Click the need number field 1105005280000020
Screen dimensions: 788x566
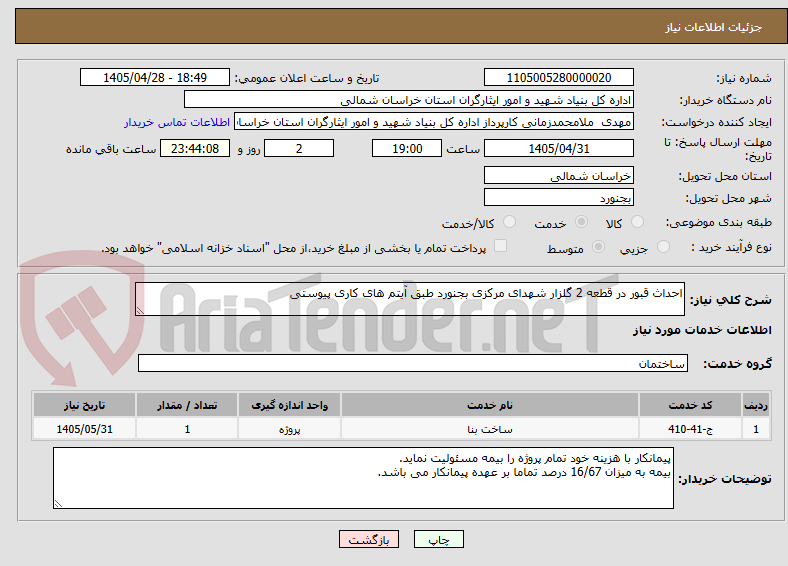click(559, 77)
